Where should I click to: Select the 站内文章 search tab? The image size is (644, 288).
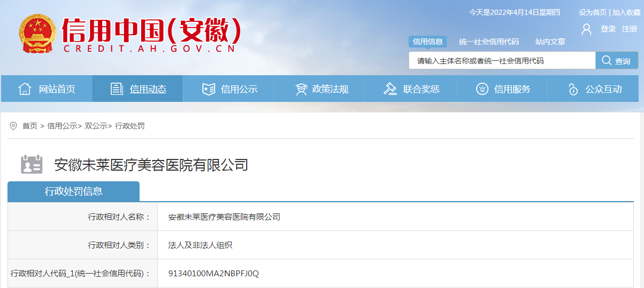tap(550, 42)
